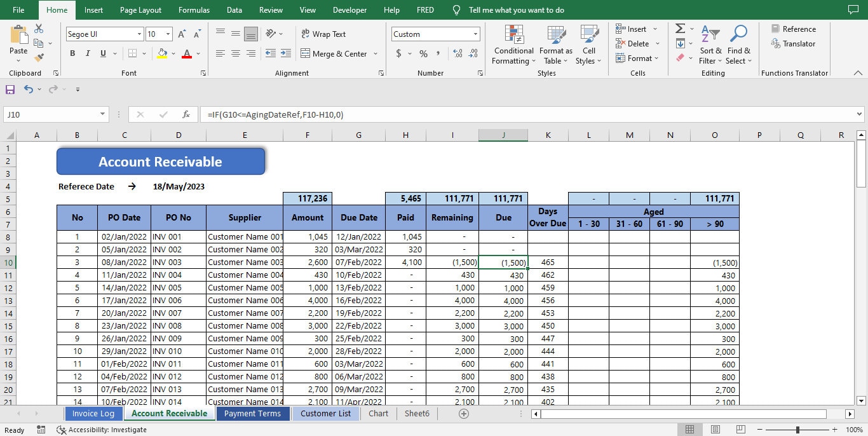The height and width of the screenshot is (436, 868).
Task: Select the Account Receivable title shape
Action: [161, 161]
